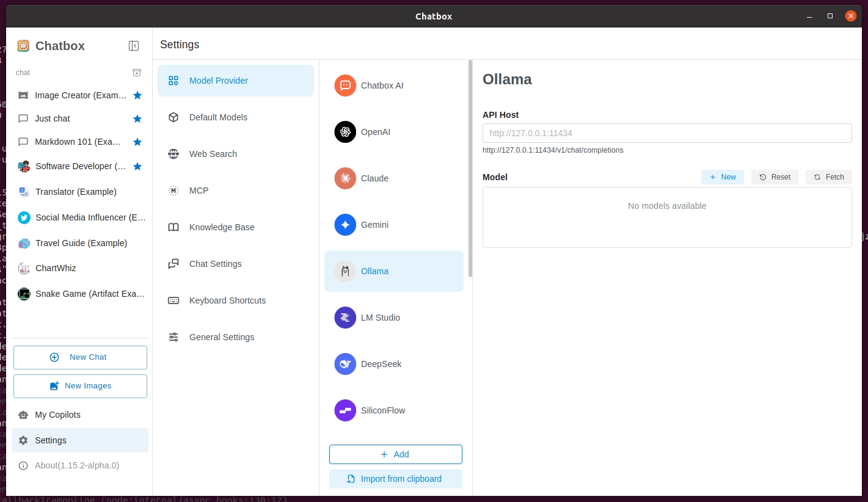Open the Keyboard Shortcuts tab
Viewport: 868px width, 502px height.
236,300
